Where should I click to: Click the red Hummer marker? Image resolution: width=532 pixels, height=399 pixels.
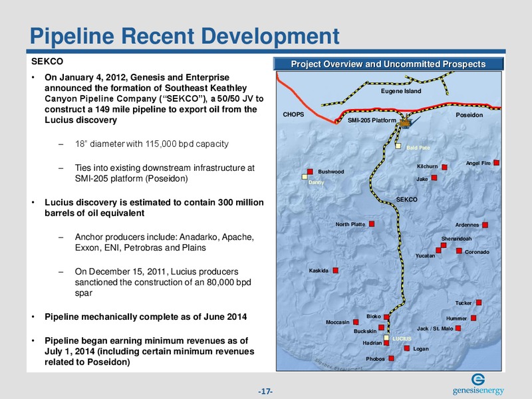[473, 318]
